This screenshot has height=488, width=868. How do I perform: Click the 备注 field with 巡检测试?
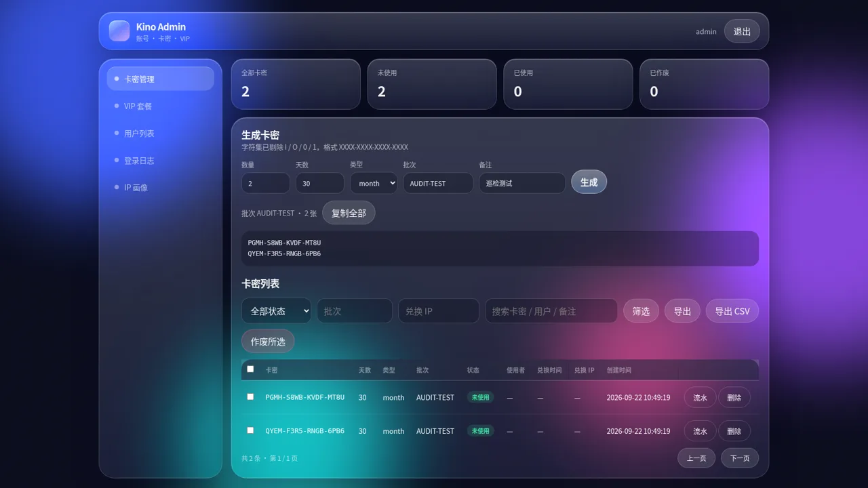(x=522, y=183)
